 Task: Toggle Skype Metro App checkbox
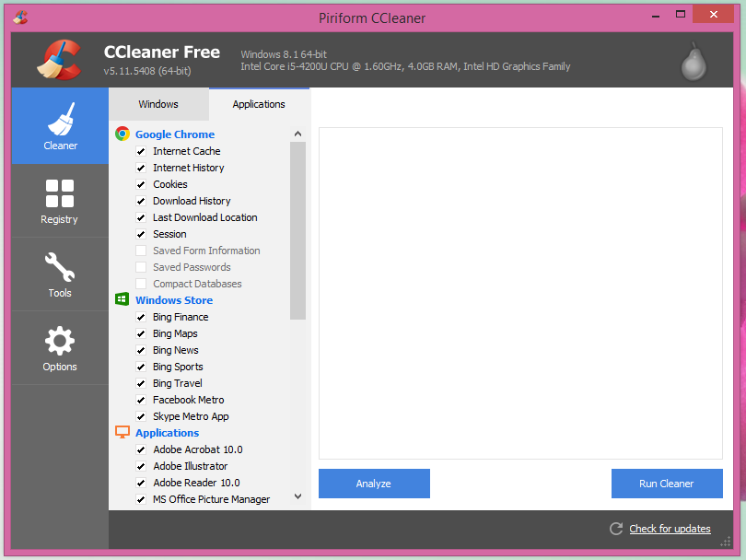141,417
